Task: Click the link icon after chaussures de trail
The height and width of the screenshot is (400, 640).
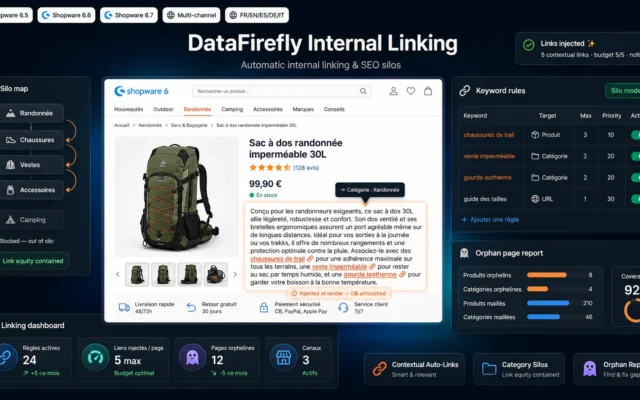Action: click(310, 259)
